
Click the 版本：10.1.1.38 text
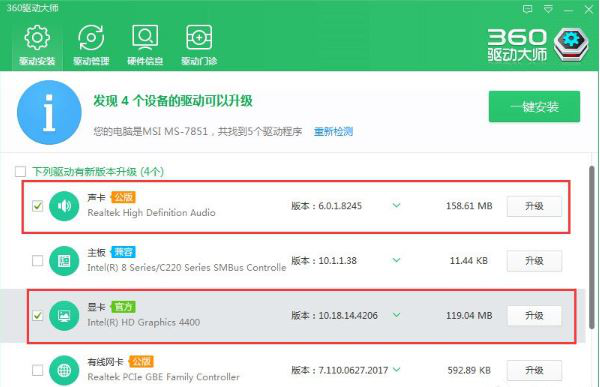[x=324, y=261]
